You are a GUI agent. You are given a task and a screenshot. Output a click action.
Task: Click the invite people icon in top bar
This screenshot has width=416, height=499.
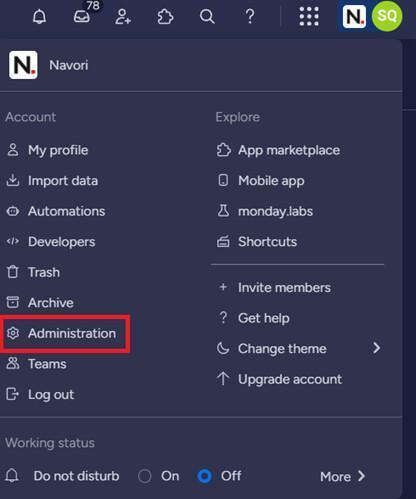click(123, 16)
